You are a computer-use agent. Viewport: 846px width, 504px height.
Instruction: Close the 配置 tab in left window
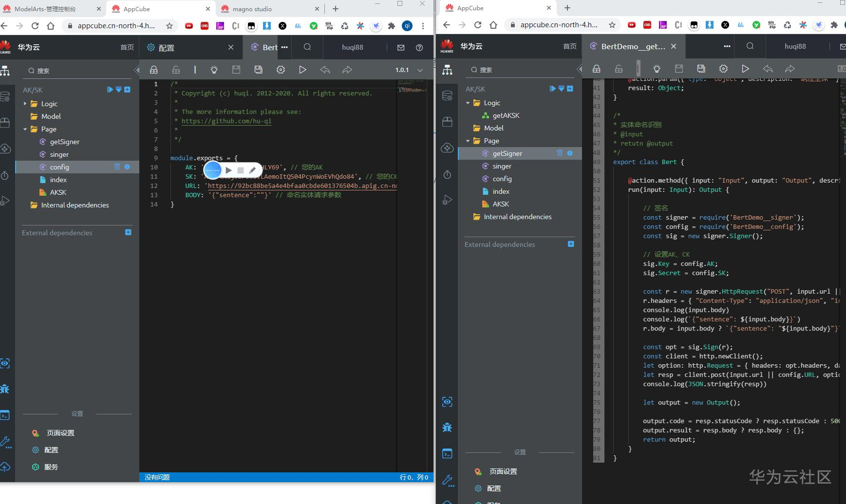click(231, 47)
